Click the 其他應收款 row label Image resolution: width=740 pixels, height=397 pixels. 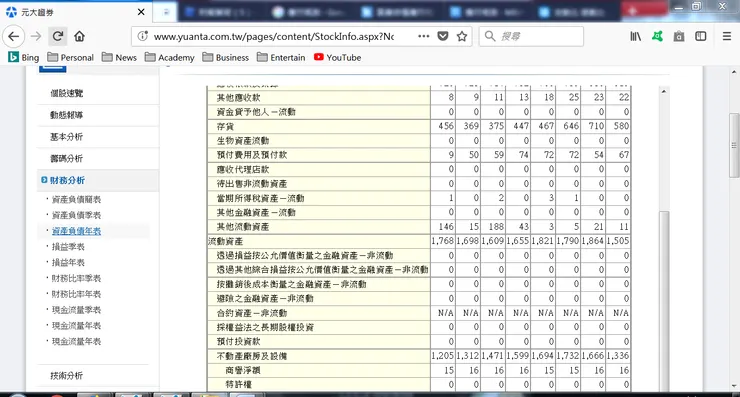coord(238,98)
